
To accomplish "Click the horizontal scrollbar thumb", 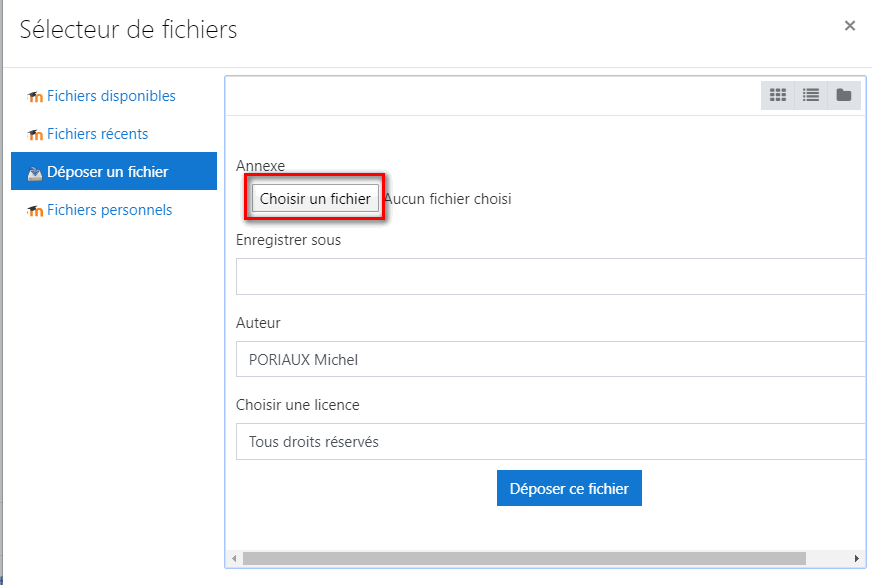I will click(524, 558).
